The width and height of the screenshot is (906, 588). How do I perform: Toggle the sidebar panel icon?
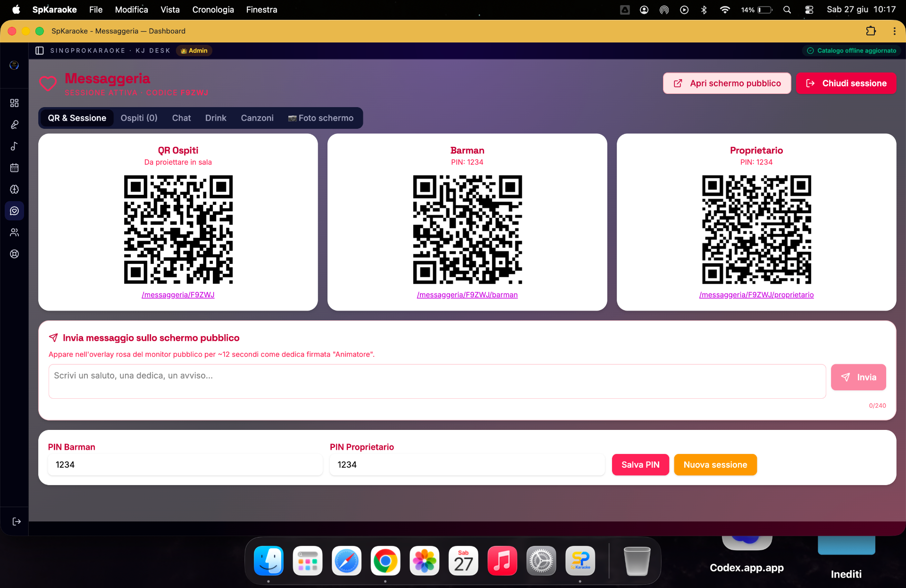coord(40,50)
